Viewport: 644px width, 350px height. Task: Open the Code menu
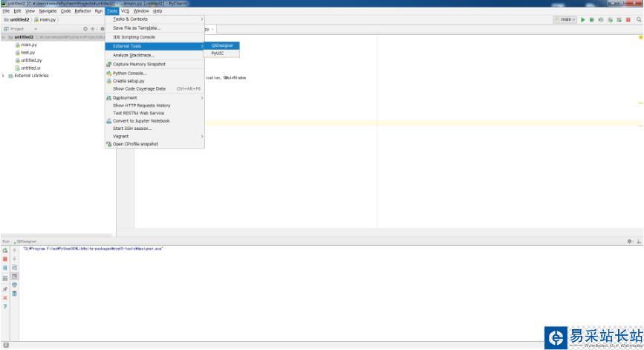65,11
